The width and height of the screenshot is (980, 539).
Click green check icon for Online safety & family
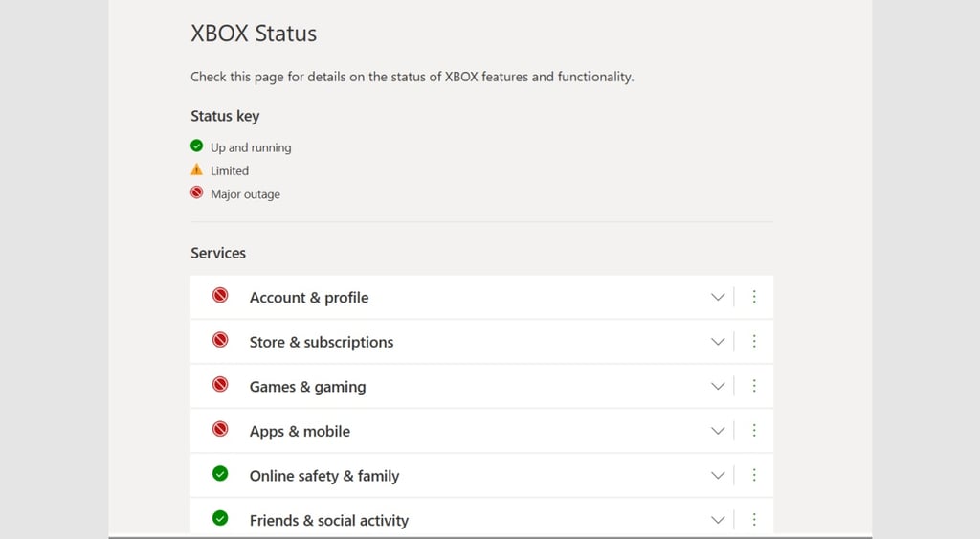click(220, 473)
